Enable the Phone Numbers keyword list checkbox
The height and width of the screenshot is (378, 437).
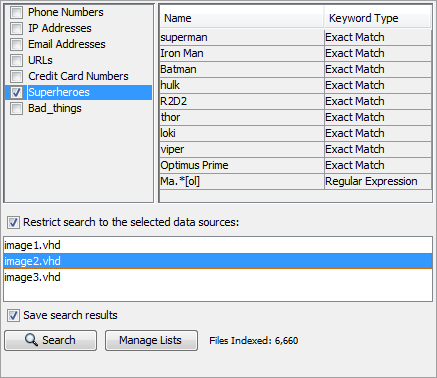click(16, 12)
